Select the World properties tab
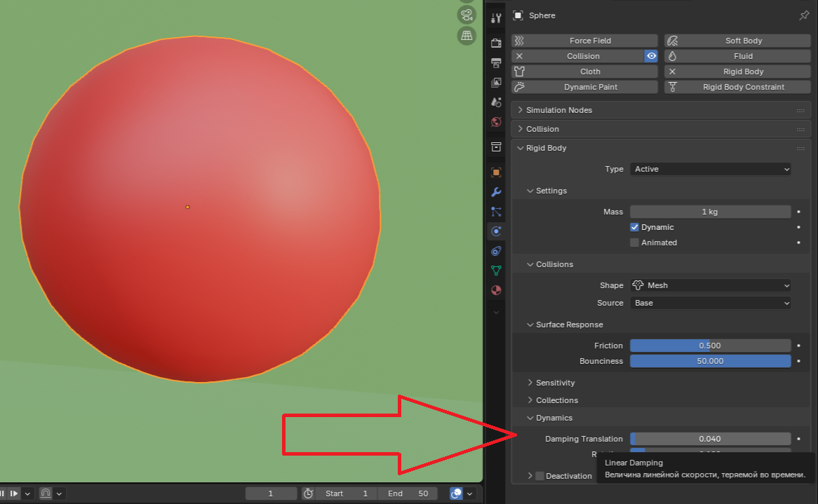The image size is (818, 504). click(x=496, y=122)
